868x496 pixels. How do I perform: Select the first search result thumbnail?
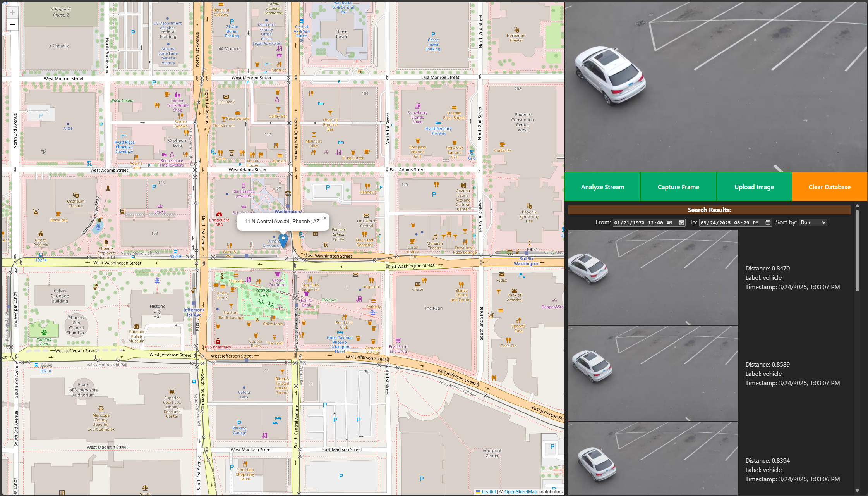click(x=653, y=277)
